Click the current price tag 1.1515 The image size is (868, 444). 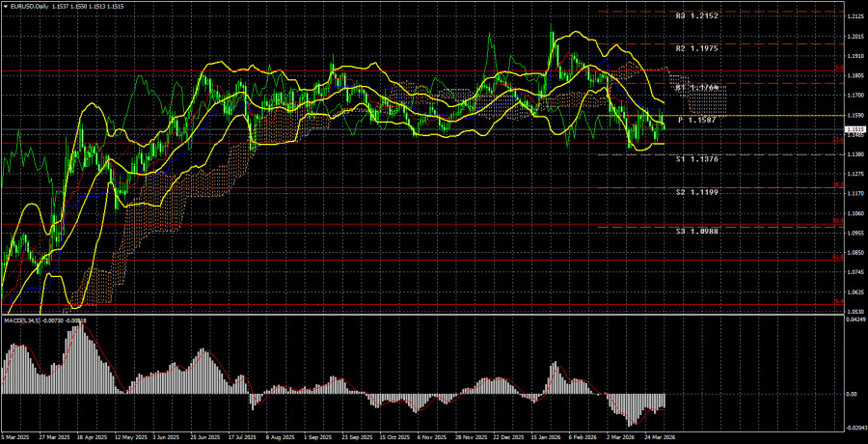click(854, 129)
